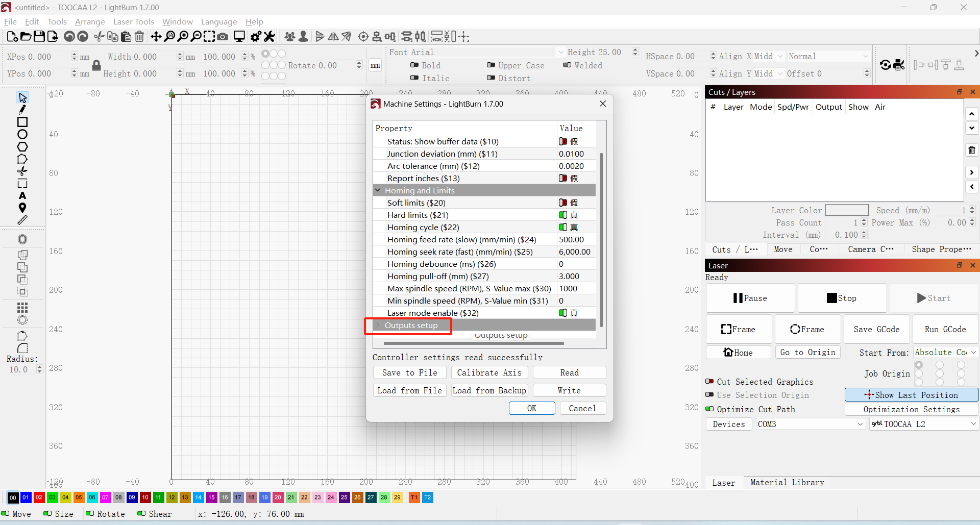Toggle Status: Show buffer data ($10)
The height and width of the screenshot is (525, 980).
coord(563,141)
